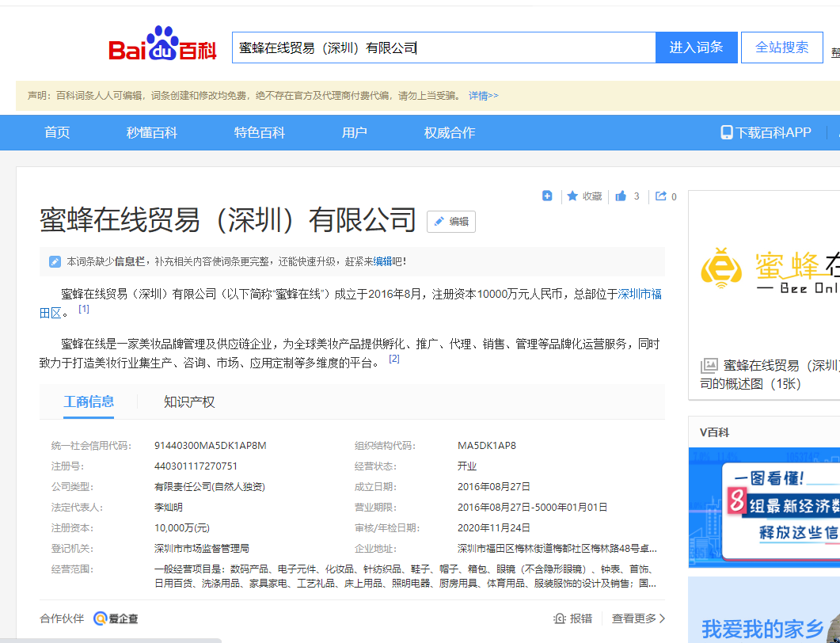Click the horizontal scrollbar at page bottom

click(x=111, y=641)
